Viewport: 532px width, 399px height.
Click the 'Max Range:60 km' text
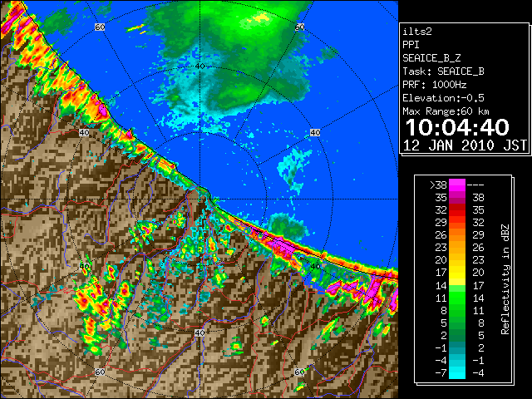tap(446, 111)
